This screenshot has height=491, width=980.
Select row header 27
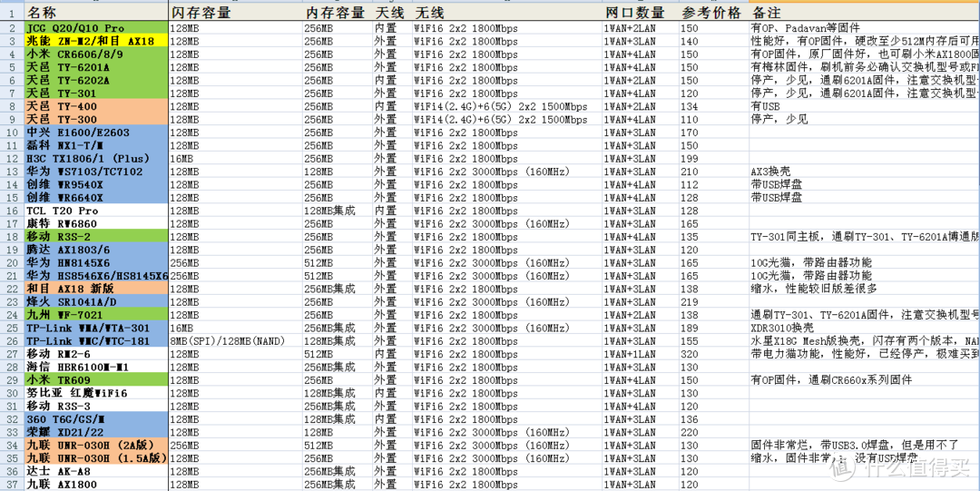pyautogui.click(x=12, y=354)
